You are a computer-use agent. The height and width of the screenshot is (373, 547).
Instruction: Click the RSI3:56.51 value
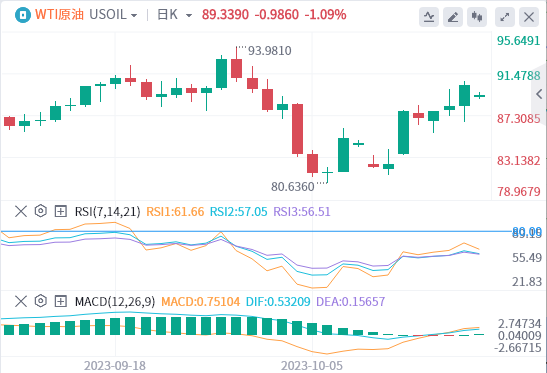coord(302,211)
